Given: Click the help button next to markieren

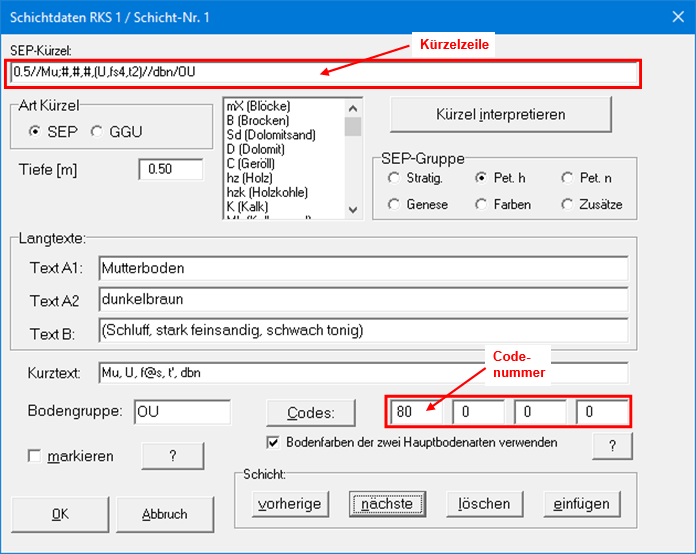Looking at the screenshot, I should 172,455.
